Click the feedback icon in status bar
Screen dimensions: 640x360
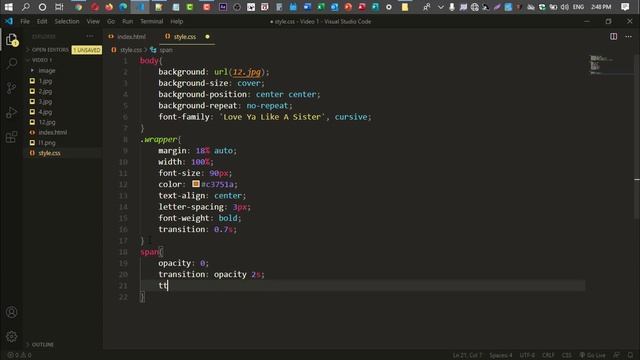(x=617, y=355)
